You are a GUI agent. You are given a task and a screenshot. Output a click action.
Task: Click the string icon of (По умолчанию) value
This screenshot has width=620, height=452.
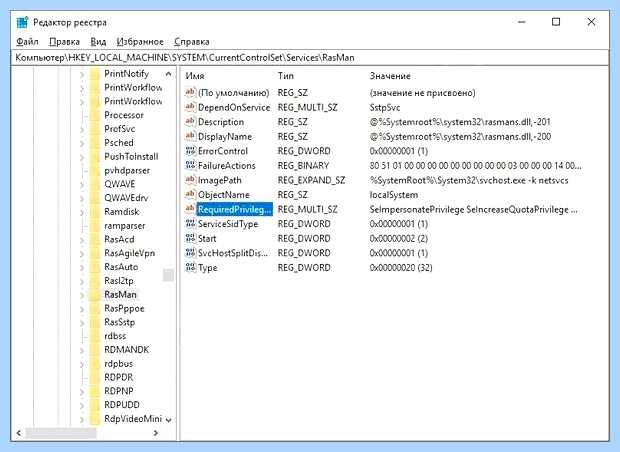click(x=190, y=92)
